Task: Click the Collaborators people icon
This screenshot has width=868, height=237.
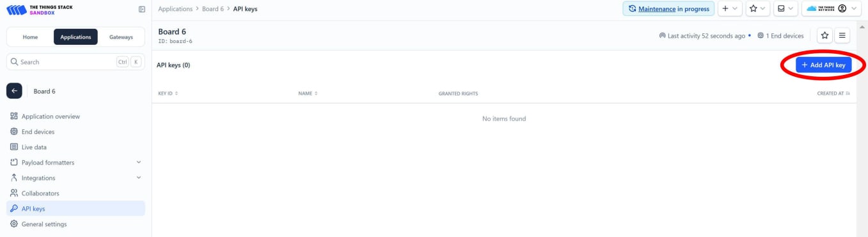Action: tap(14, 193)
